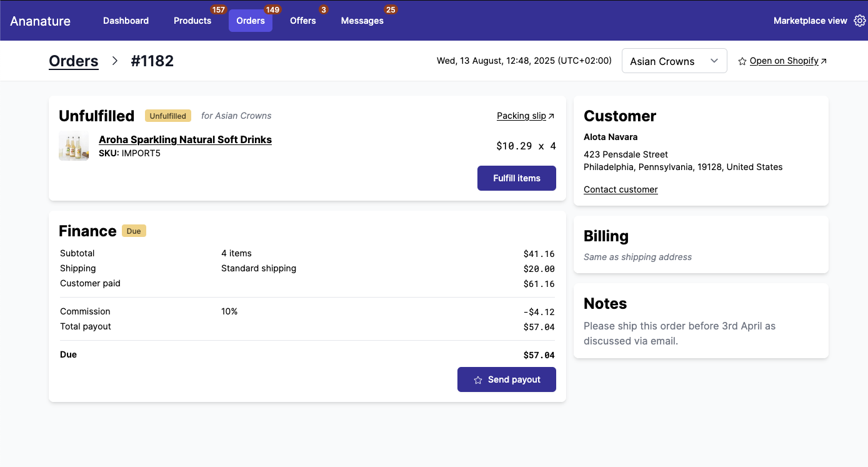The height and width of the screenshot is (467, 868).
Task: Select the Orders tab
Action: [251, 21]
